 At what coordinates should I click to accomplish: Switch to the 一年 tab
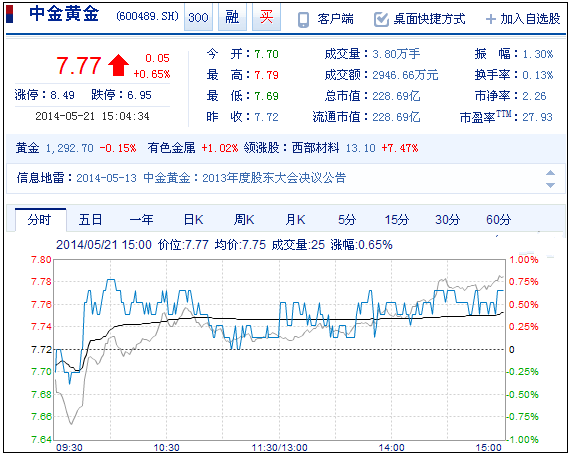[141, 220]
